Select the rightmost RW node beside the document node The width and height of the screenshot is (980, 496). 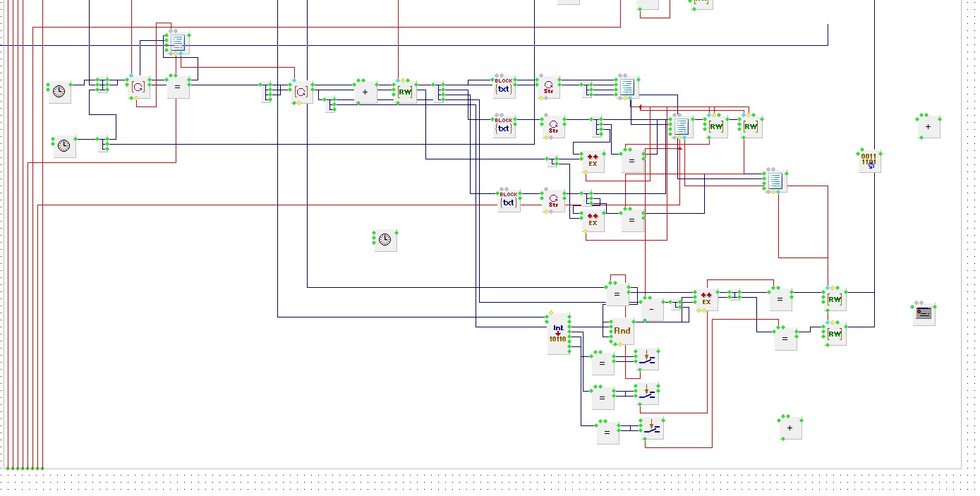pyautogui.click(x=750, y=126)
